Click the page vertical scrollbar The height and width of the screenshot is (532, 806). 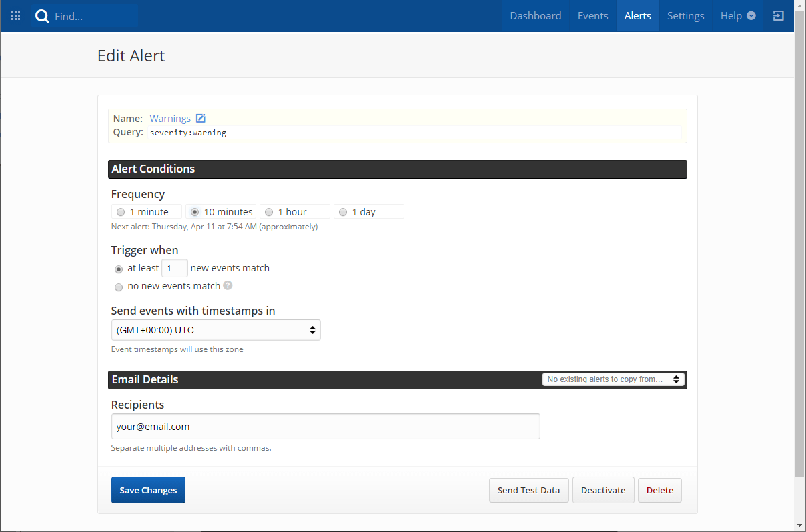pos(800,267)
